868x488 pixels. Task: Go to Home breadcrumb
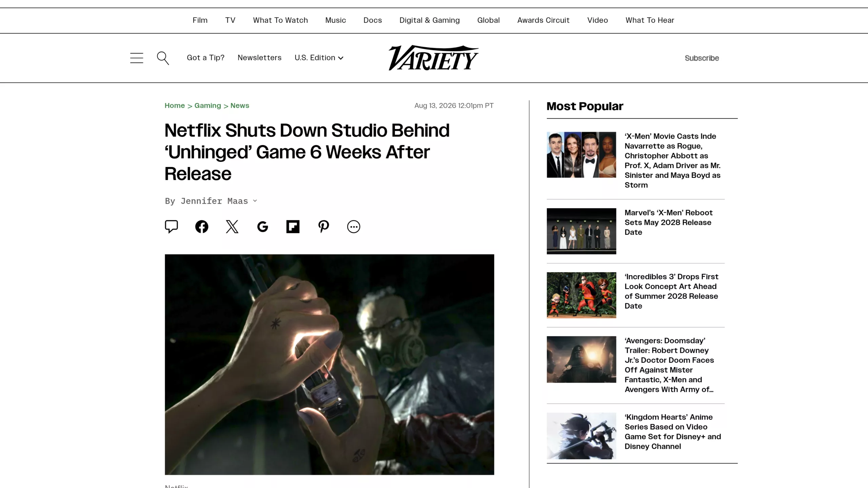175,105
